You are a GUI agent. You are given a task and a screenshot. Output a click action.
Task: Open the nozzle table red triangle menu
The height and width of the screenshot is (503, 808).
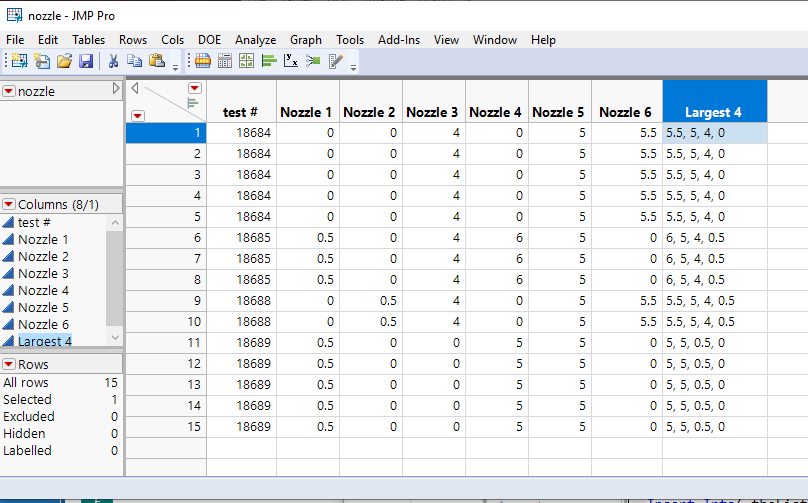[9, 91]
